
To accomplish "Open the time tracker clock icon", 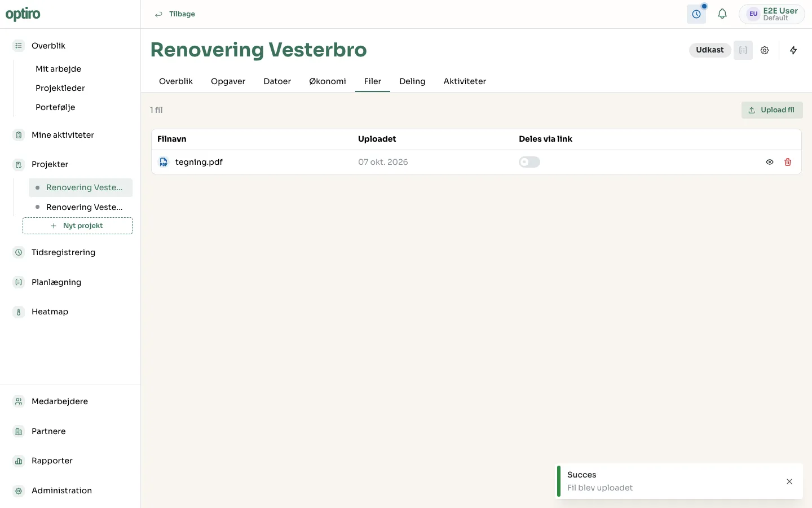I will (696, 14).
